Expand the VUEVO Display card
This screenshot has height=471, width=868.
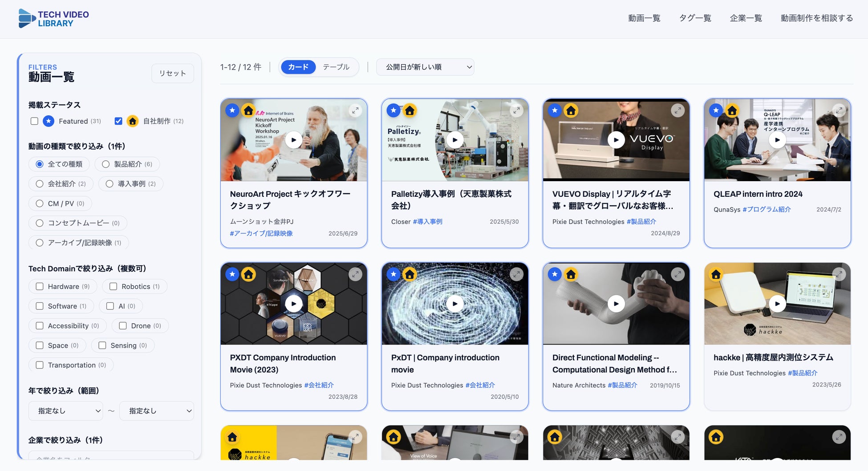[x=677, y=110]
